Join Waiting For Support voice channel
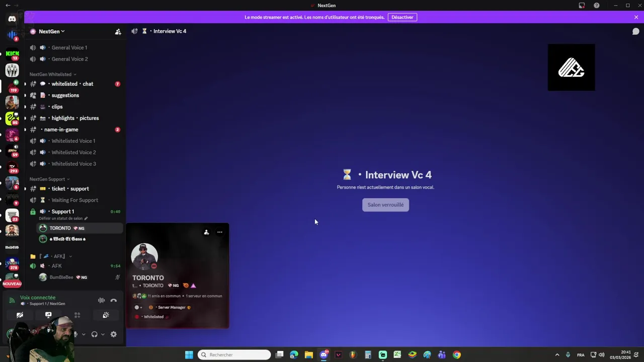The width and height of the screenshot is (644, 362). click(x=74, y=200)
